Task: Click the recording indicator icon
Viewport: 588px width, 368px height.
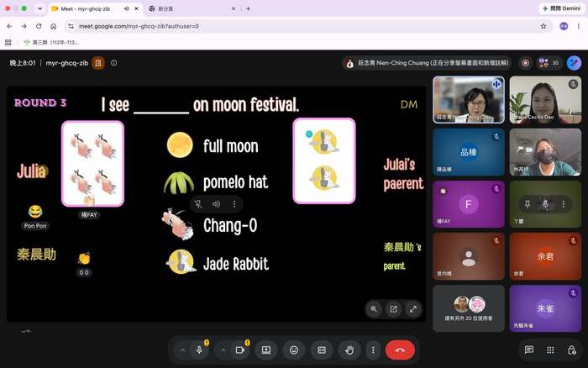Action: point(525,63)
